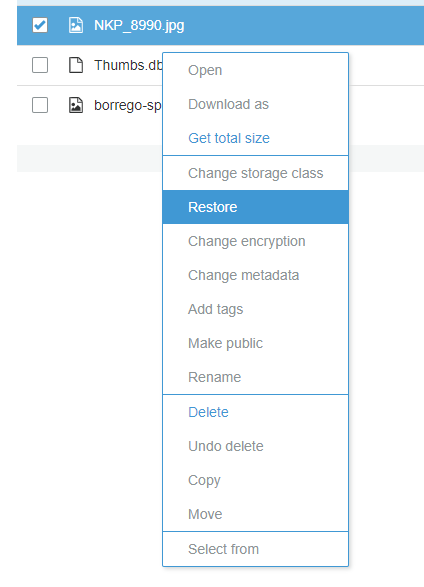The width and height of the screenshot is (424, 587).
Task: Uncheck the NKP_8990.jpg checkbox
Action: pyautogui.click(x=40, y=25)
